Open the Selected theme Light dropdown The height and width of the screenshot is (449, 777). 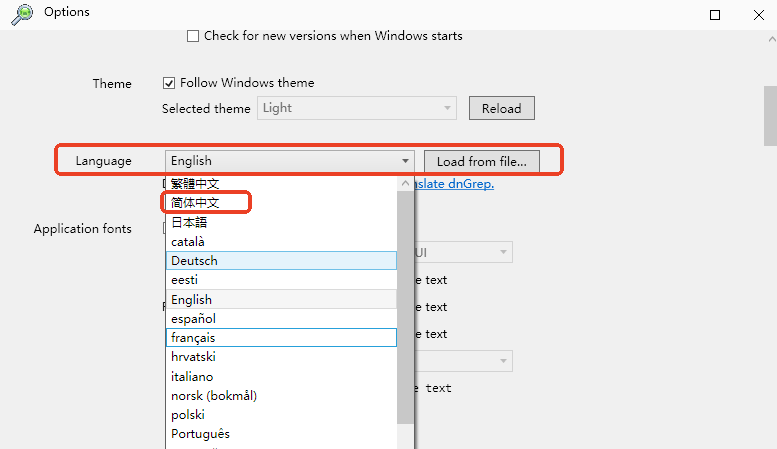(x=356, y=108)
